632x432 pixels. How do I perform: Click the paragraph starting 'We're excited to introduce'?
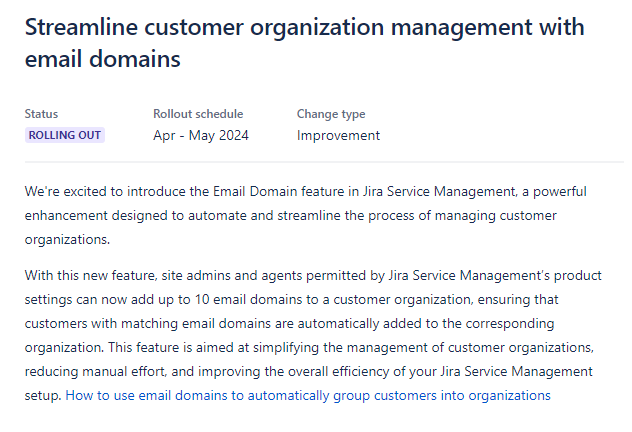coord(306,215)
